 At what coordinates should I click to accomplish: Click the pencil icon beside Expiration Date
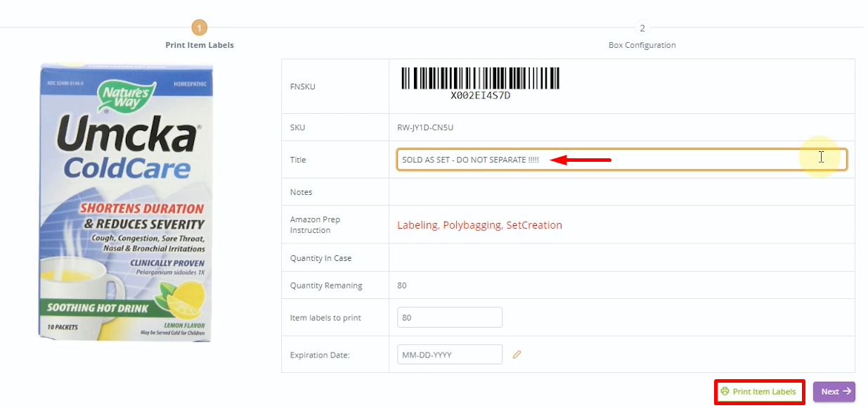517,355
